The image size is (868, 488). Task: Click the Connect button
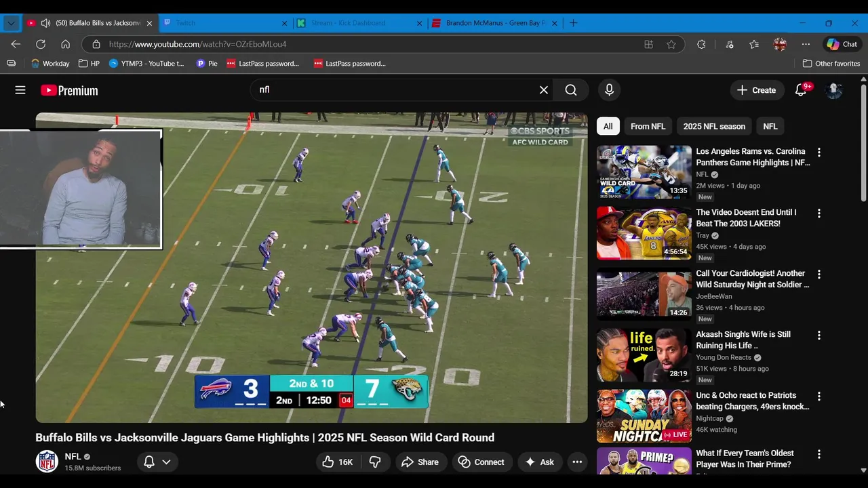click(482, 462)
